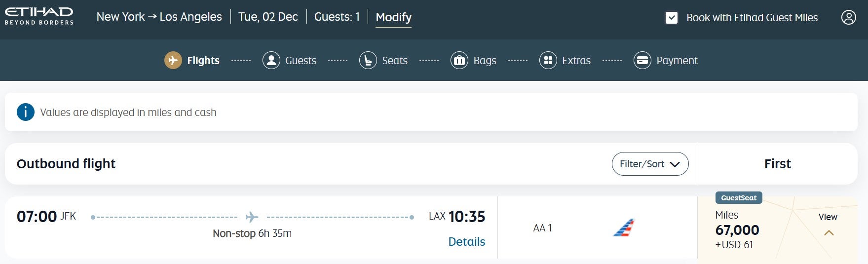Uncheck Book with Etihad Guest Miles
The image size is (868, 264).
coord(671,18)
